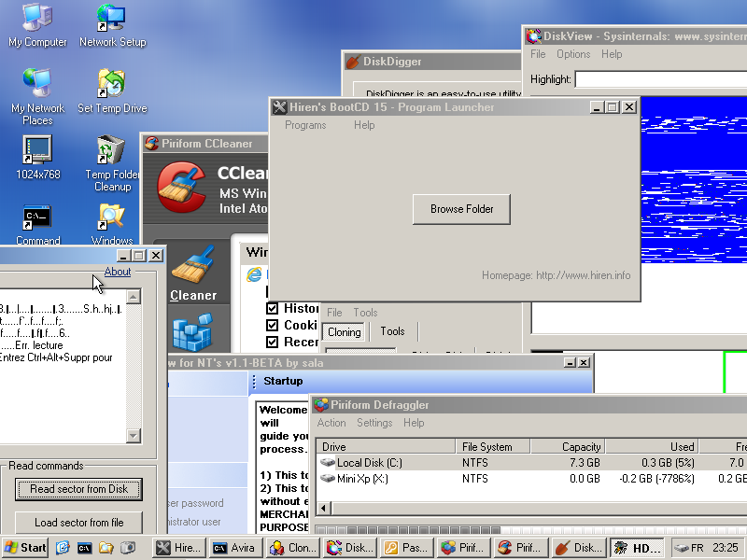
Task: Click the folder quick launch icon in taskbar
Action: (x=106, y=548)
